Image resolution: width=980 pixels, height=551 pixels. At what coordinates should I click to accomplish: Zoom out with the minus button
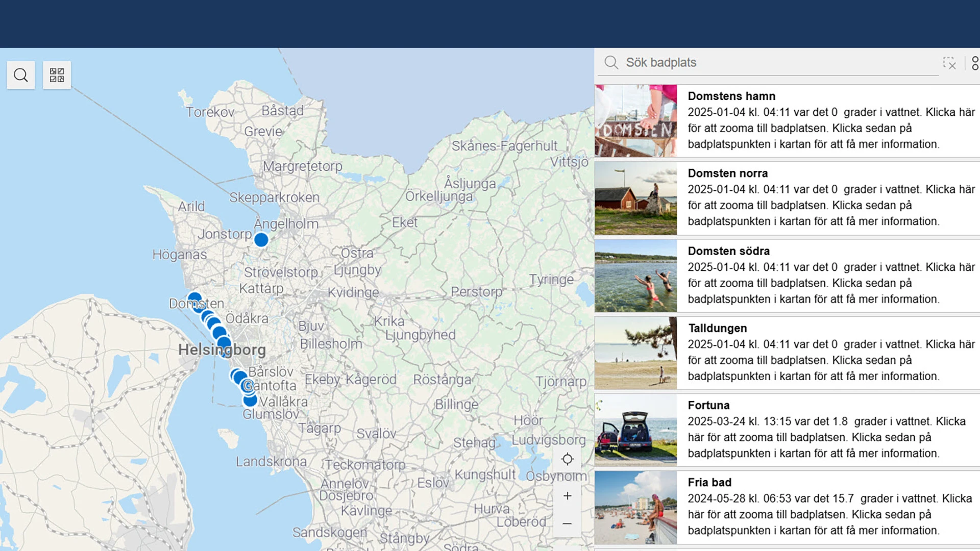[x=567, y=523]
